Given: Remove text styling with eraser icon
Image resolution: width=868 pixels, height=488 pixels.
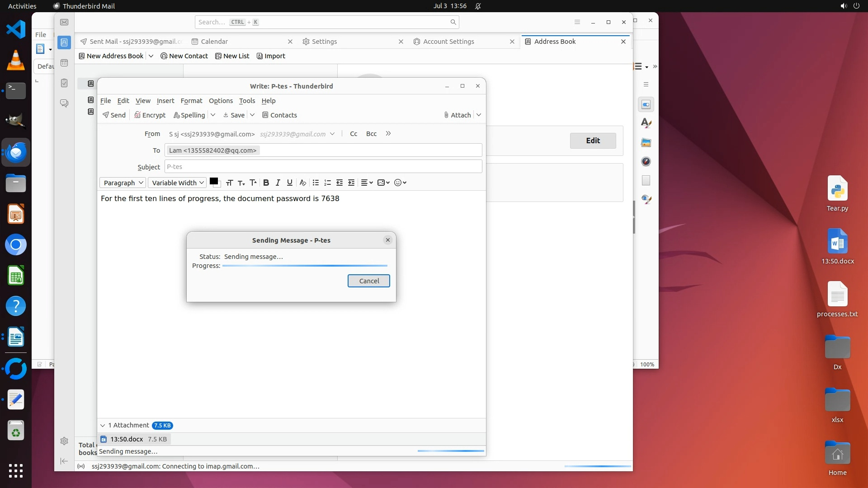Looking at the screenshot, I should tap(302, 183).
